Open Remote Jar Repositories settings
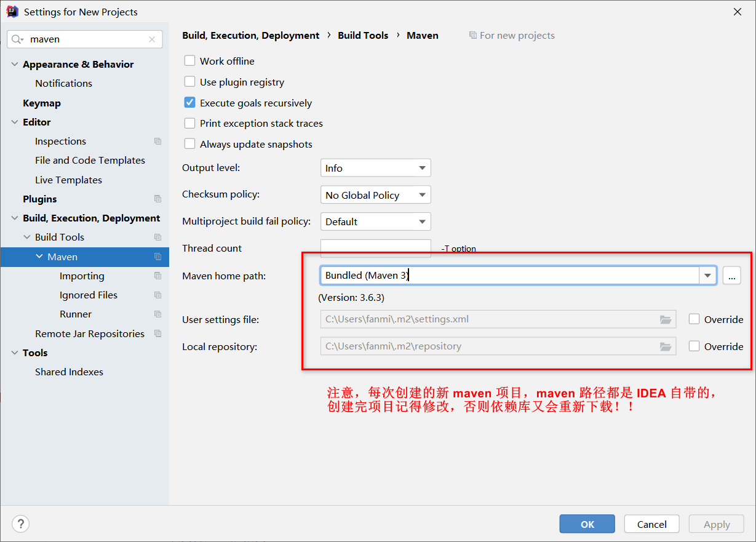 point(90,333)
